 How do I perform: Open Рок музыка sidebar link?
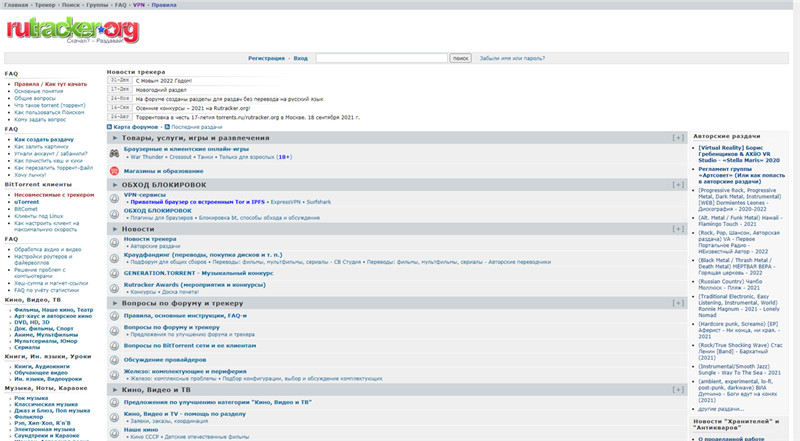(x=31, y=398)
